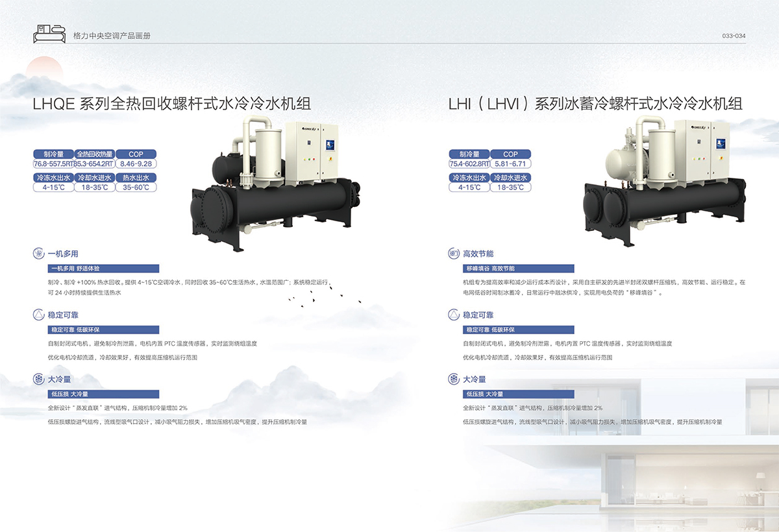Click the snowflake icon beside 大冷量 under LHQE

click(38, 379)
